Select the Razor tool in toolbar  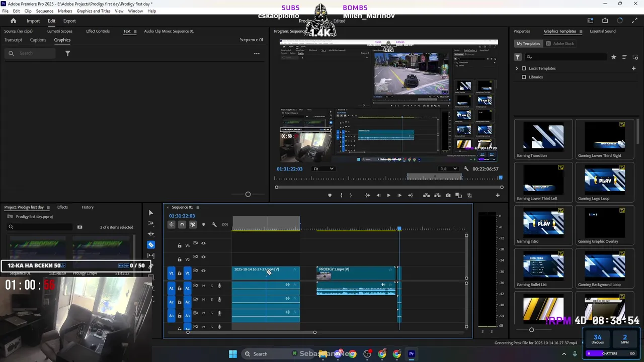(151, 245)
